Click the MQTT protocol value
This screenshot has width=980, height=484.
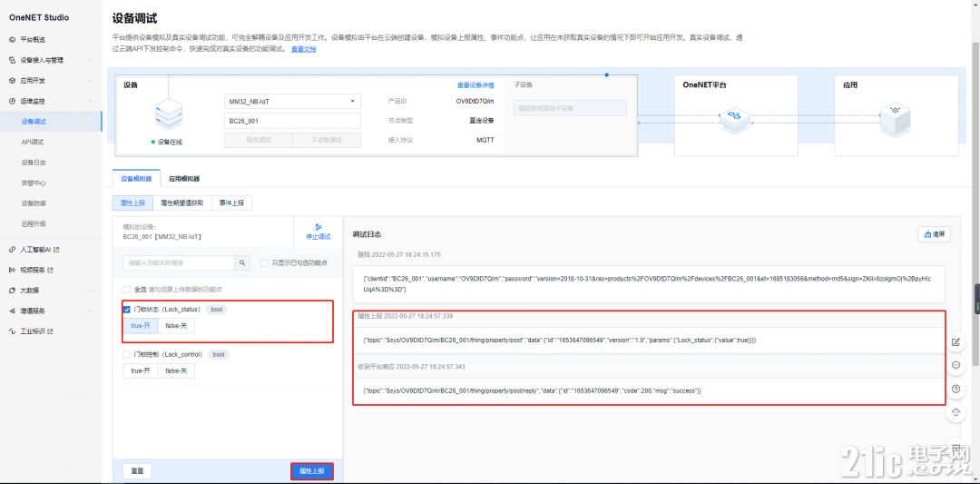pyautogui.click(x=485, y=140)
